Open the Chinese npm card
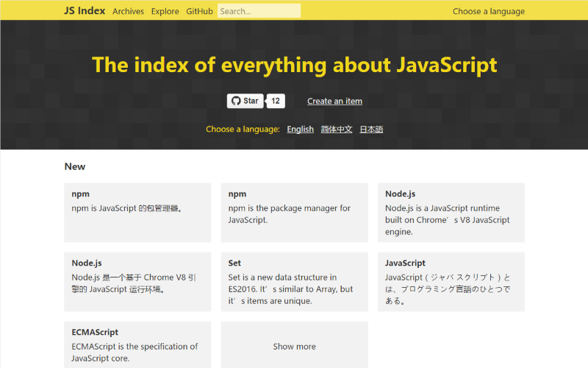Image resolution: width=588 pixels, height=368 pixels. coord(137,212)
